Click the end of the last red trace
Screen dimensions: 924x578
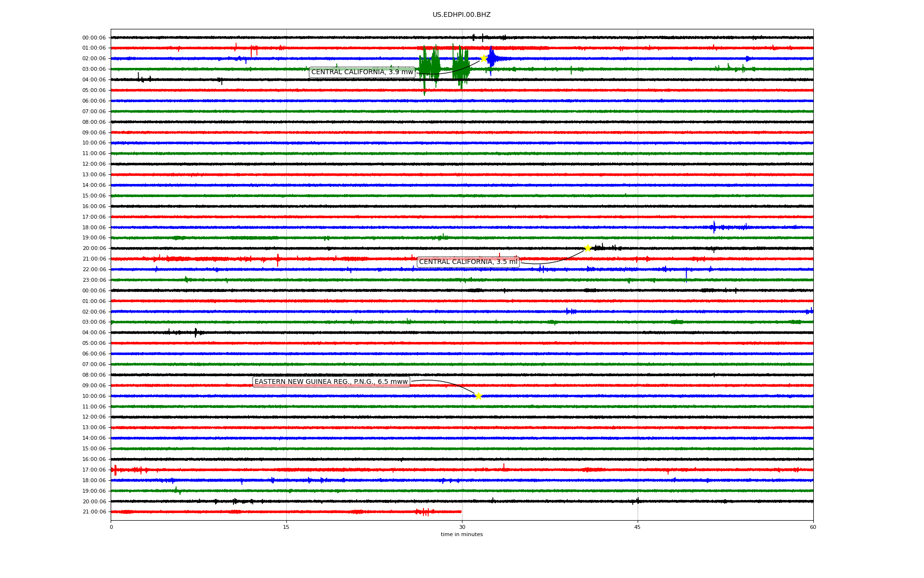(461, 512)
